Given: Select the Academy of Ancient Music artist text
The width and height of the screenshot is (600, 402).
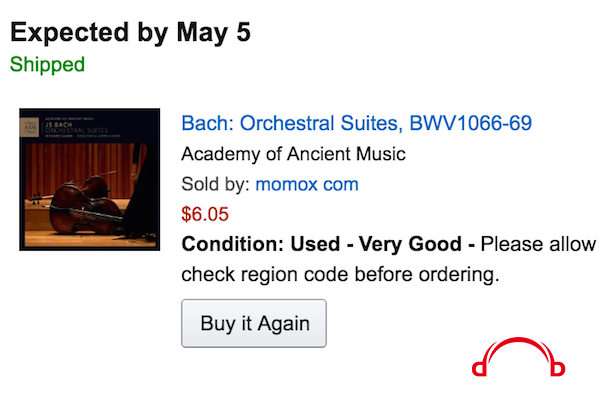Looking at the screenshot, I should point(293,154).
